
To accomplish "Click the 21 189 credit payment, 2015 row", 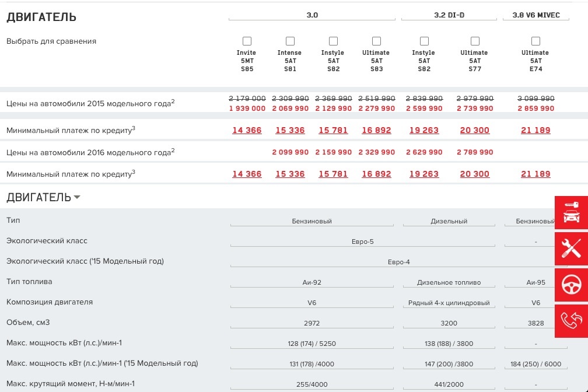I will tap(535, 130).
